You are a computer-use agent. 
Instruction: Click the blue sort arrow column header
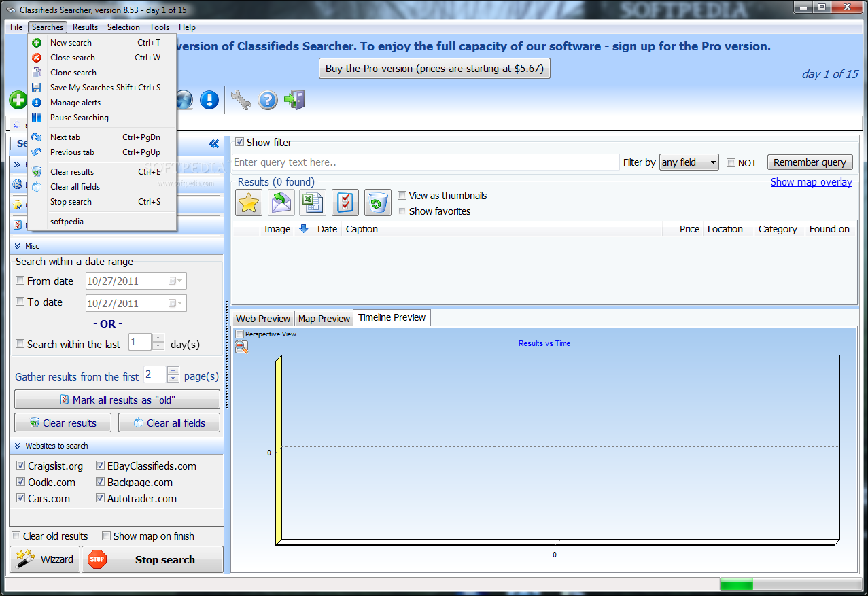click(x=304, y=229)
